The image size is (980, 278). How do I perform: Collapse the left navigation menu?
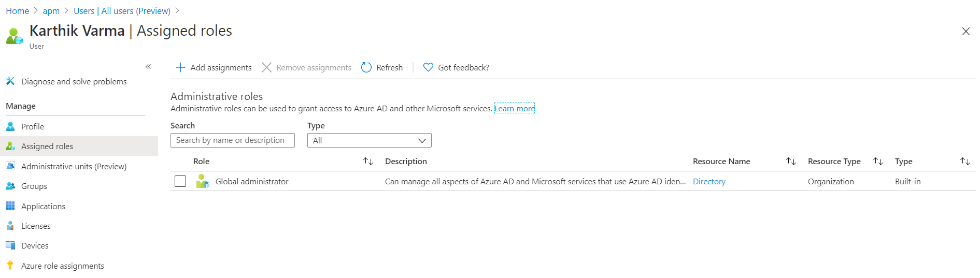(x=148, y=66)
